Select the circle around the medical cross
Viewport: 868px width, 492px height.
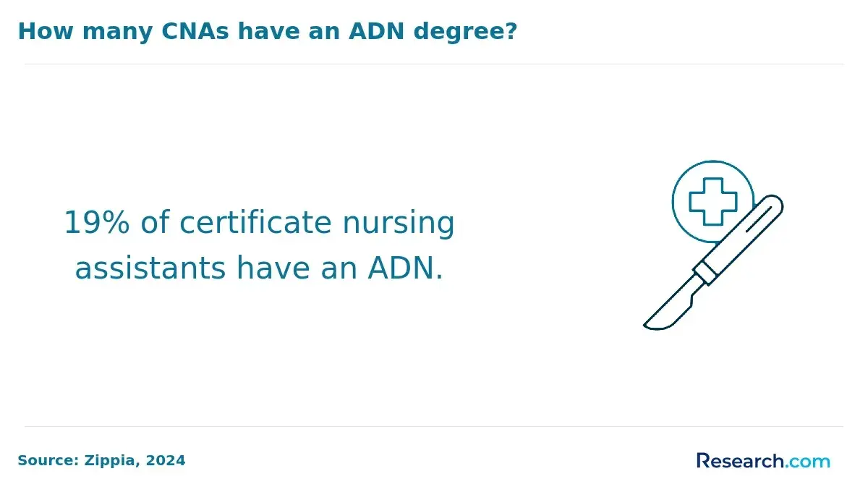712,201
